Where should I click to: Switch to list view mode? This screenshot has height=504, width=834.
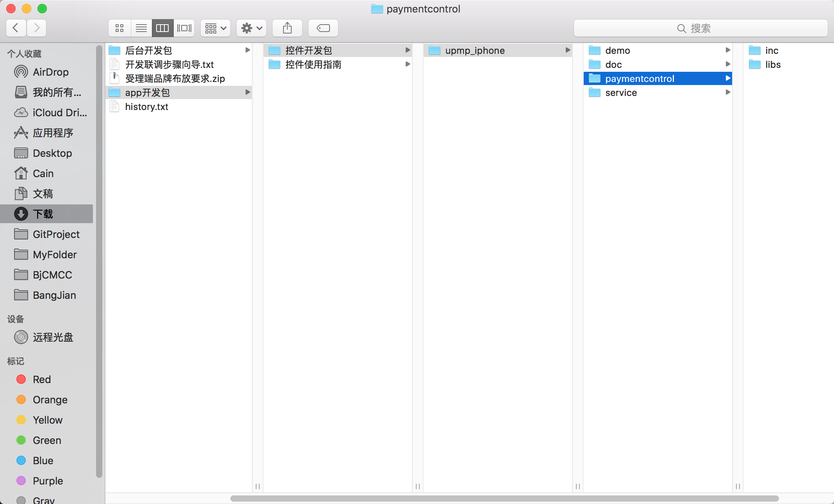point(141,28)
